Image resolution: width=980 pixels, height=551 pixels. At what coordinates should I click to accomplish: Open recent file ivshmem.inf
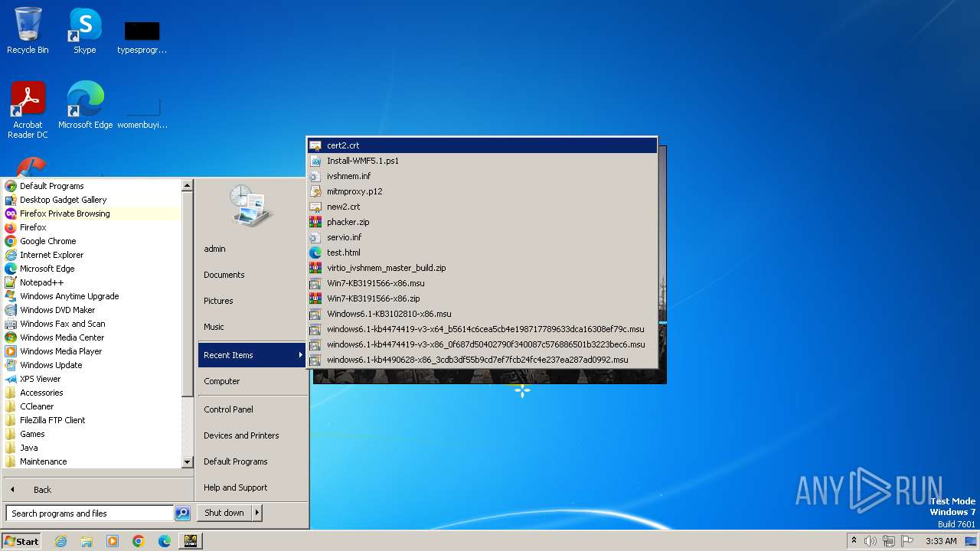482,176
